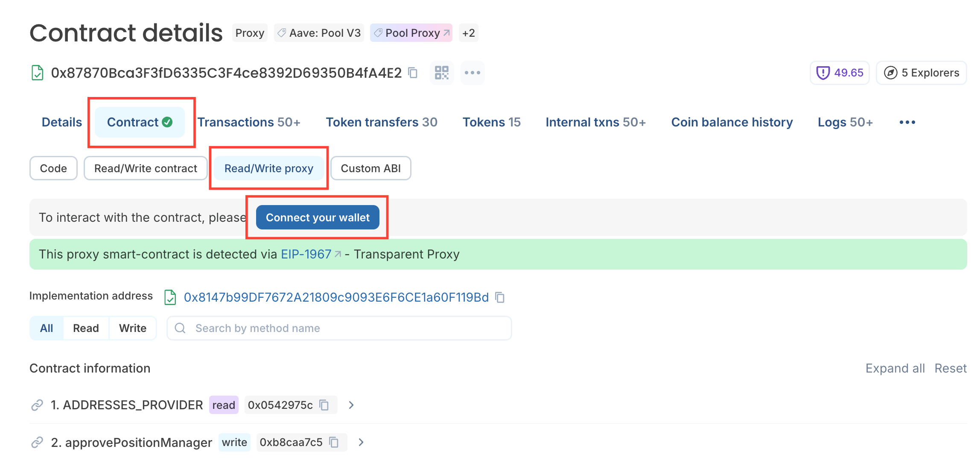This screenshot has height=458, width=980.
Task: Expand the approvePositionManager method
Action: 361,442
